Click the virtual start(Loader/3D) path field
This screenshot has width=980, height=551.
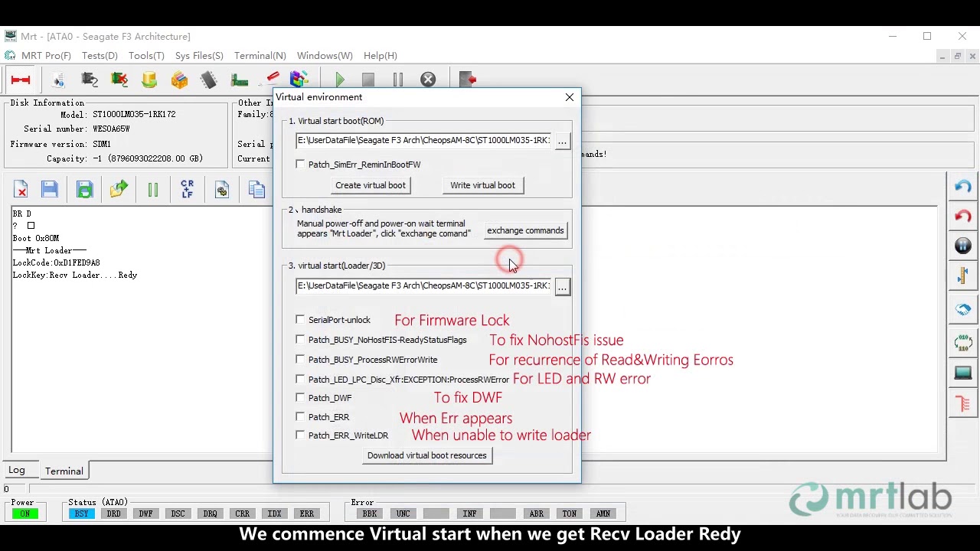click(424, 285)
